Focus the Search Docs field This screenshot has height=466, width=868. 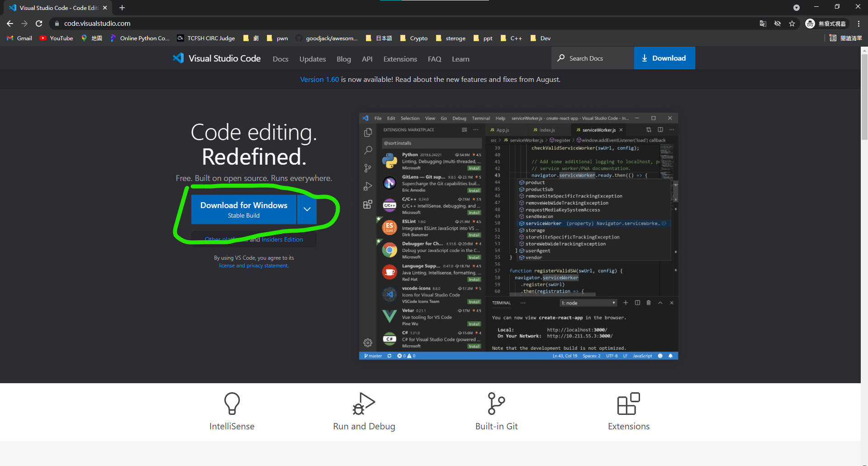click(593, 58)
